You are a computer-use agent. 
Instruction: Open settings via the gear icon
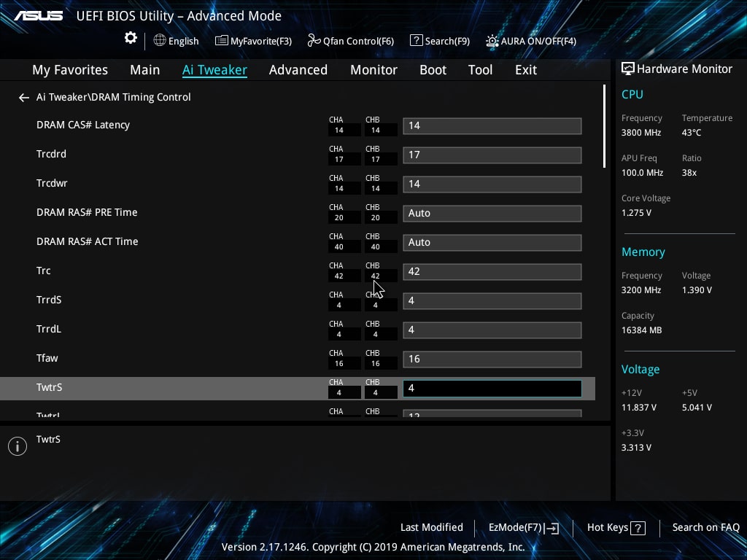131,38
